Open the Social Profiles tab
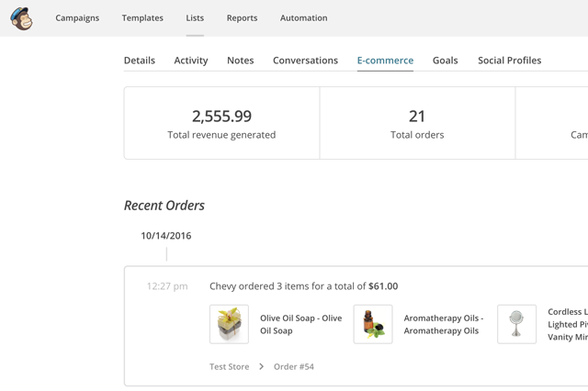588x391 pixels. pos(509,61)
